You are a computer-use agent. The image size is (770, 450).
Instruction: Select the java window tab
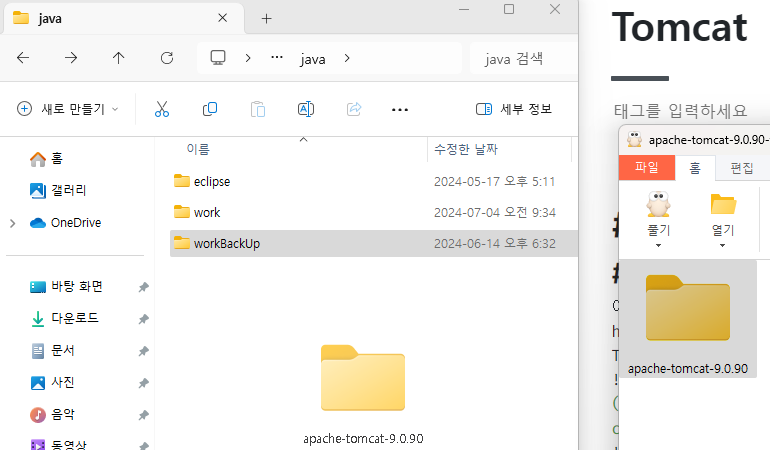pyautogui.click(x=124, y=19)
